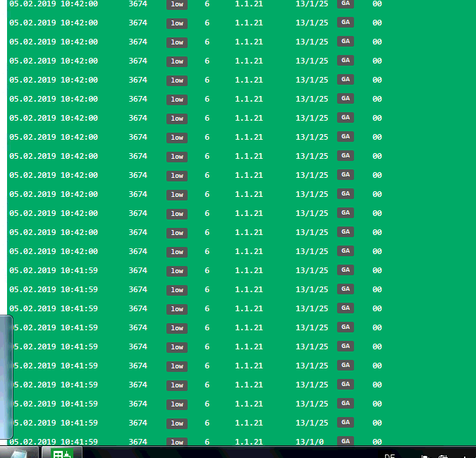Viewport: 476px width, 458px height.
Task: Click the low badge in the topmost row
Action: [x=177, y=4]
